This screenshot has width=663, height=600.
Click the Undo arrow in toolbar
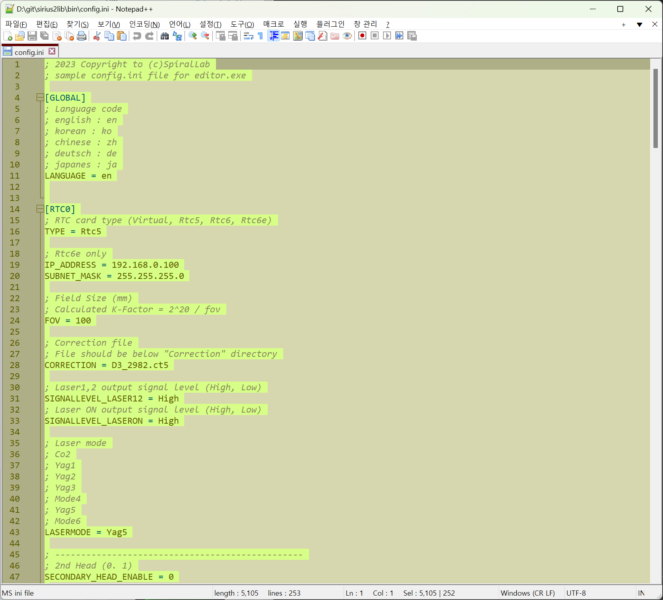(137, 36)
